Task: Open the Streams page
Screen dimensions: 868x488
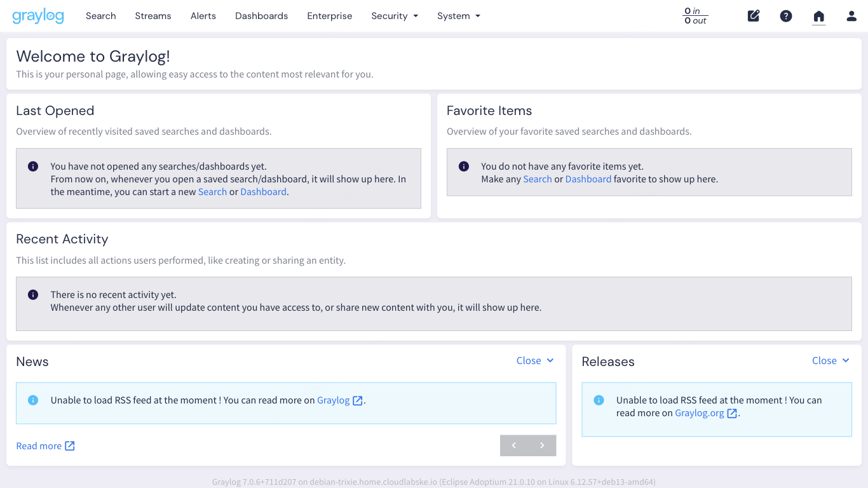Action: point(153,16)
